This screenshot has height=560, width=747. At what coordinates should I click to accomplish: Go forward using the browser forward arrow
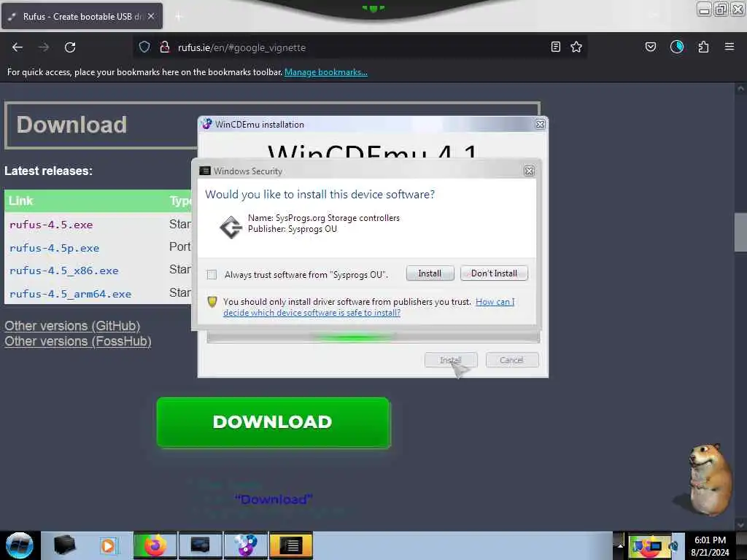click(44, 47)
